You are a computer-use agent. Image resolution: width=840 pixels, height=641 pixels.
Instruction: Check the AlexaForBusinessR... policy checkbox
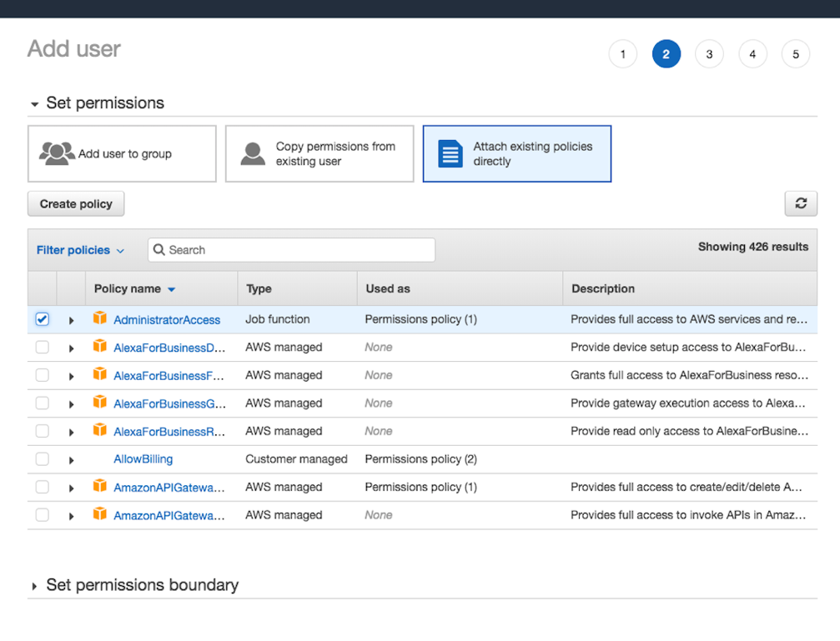pos(43,431)
